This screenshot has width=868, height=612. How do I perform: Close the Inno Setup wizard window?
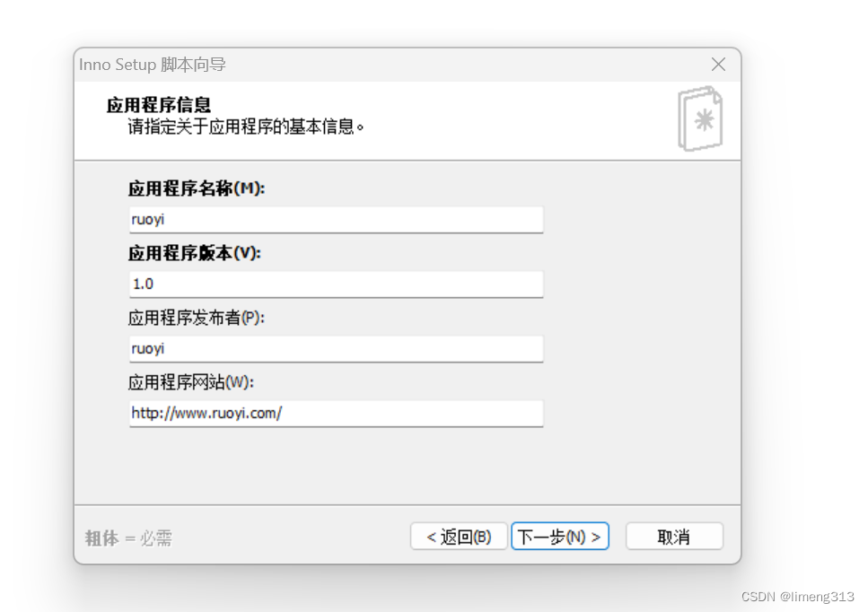(718, 65)
